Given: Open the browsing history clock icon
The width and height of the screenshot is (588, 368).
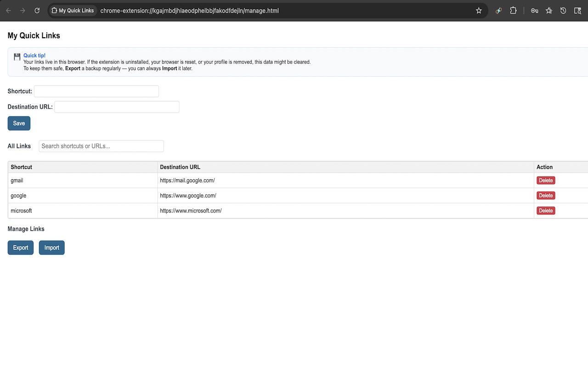Looking at the screenshot, I should pyautogui.click(x=563, y=11).
